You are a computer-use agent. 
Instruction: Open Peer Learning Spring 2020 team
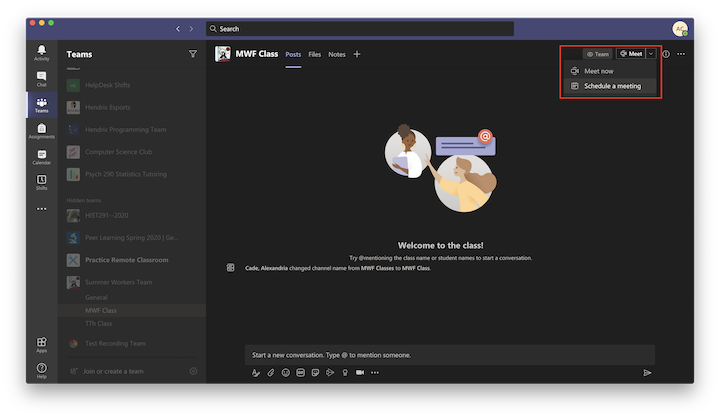[131, 237]
